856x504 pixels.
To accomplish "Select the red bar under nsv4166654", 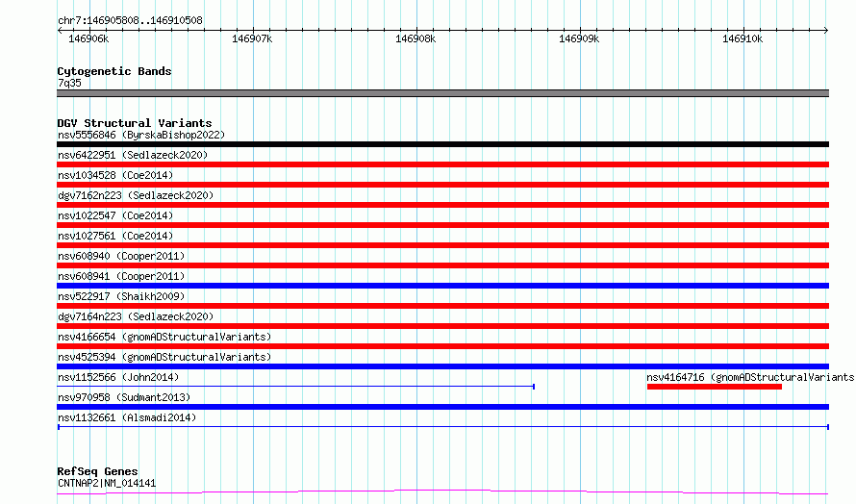I will click(x=442, y=346).
